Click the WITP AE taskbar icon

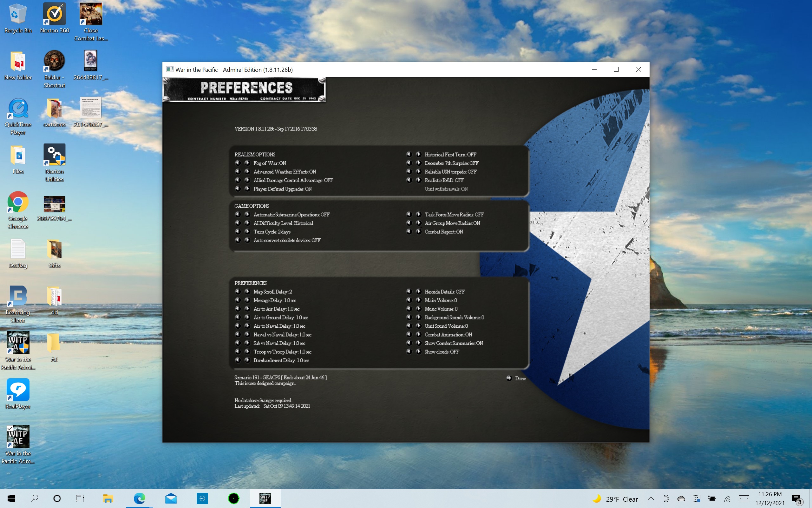pos(265,498)
